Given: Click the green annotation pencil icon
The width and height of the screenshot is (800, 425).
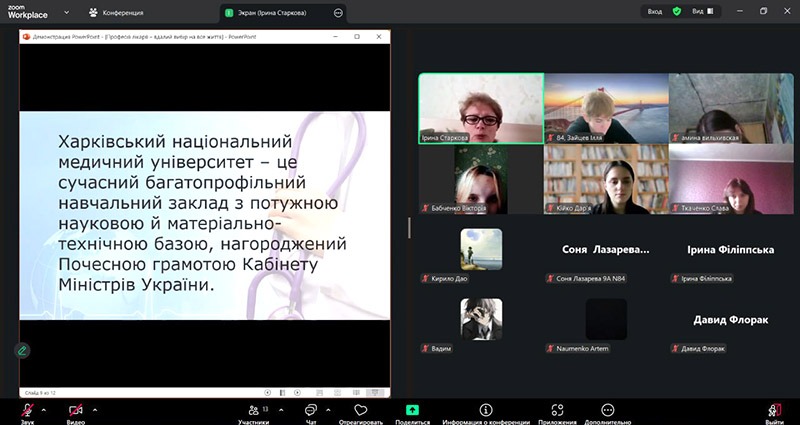Looking at the screenshot, I should point(22,351).
